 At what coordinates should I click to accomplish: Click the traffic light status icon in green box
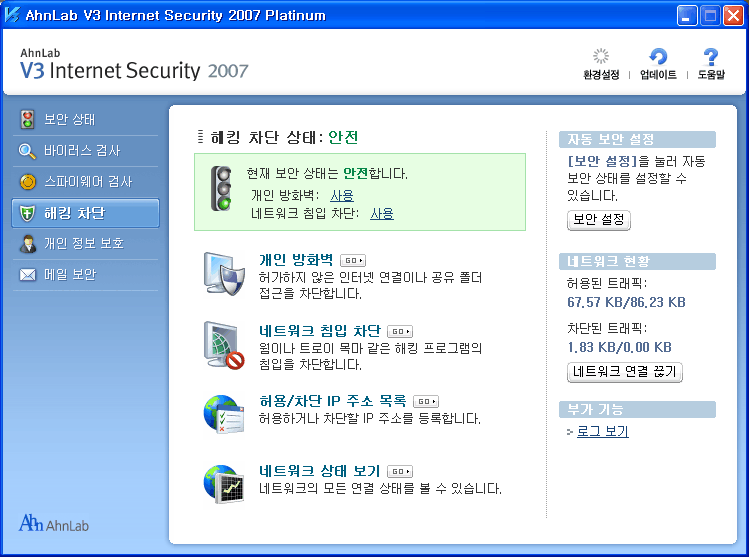[221, 188]
